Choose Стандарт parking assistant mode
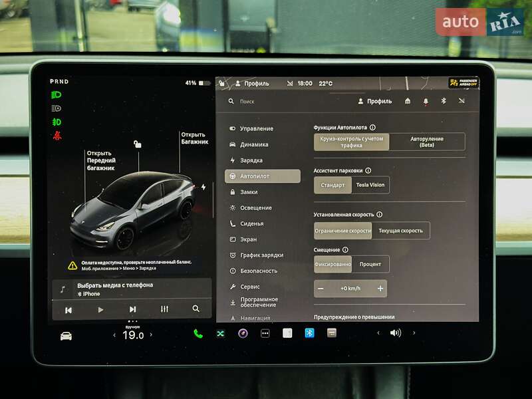The height and width of the screenshot is (399, 532). pyautogui.click(x=332, y=185)
